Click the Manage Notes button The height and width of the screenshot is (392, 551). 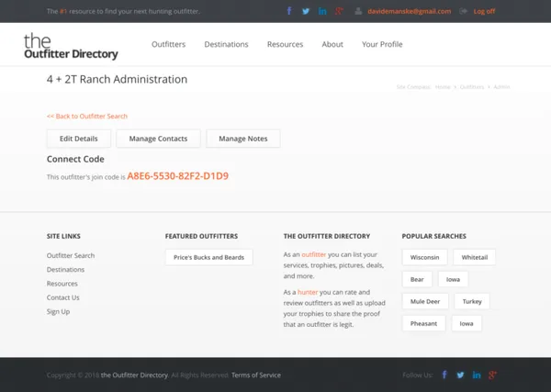pos(243,139)
